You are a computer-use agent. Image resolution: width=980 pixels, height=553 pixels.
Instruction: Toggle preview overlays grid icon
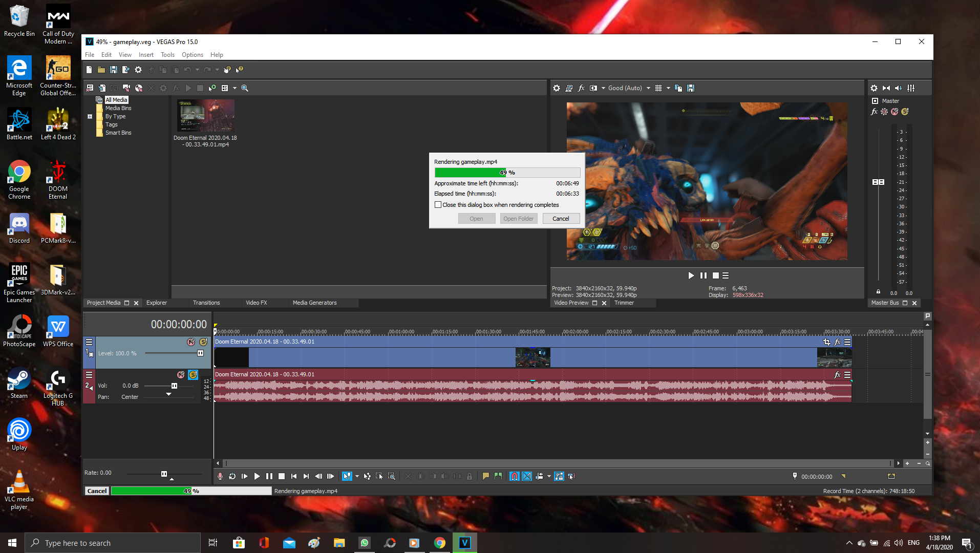(x=658, y=88)
